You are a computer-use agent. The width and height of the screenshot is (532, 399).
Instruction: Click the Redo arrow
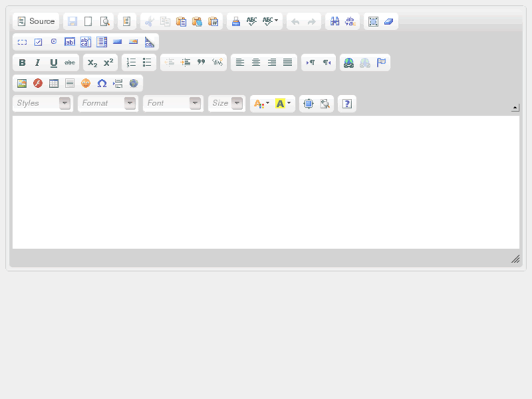point(312,21)
